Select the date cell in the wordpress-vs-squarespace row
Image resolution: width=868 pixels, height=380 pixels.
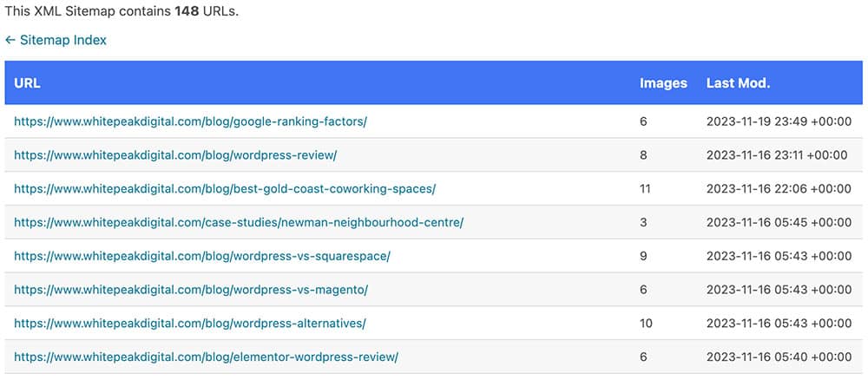point(779,257)
